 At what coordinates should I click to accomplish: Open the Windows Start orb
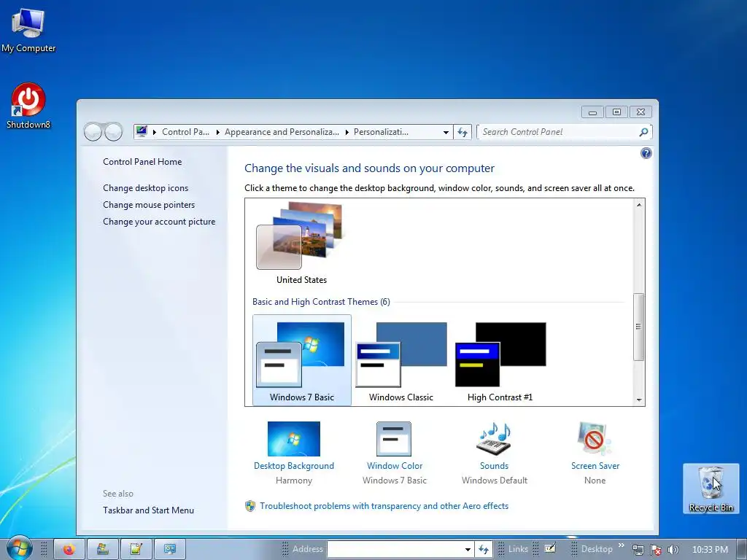click(x=20, y=548)
